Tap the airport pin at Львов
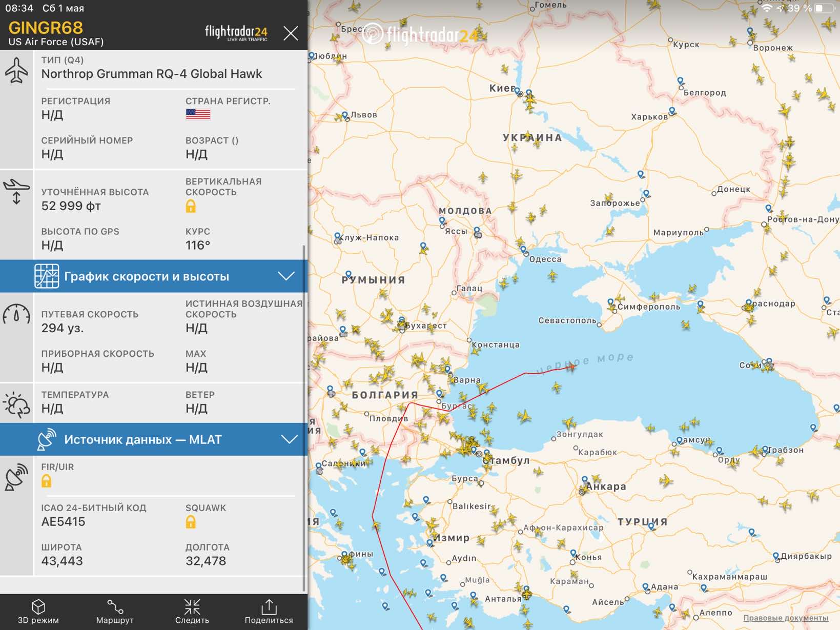Image resolution: width=840 pixels, height=630 pixels. pyautogui.click(x=345, y=115)
